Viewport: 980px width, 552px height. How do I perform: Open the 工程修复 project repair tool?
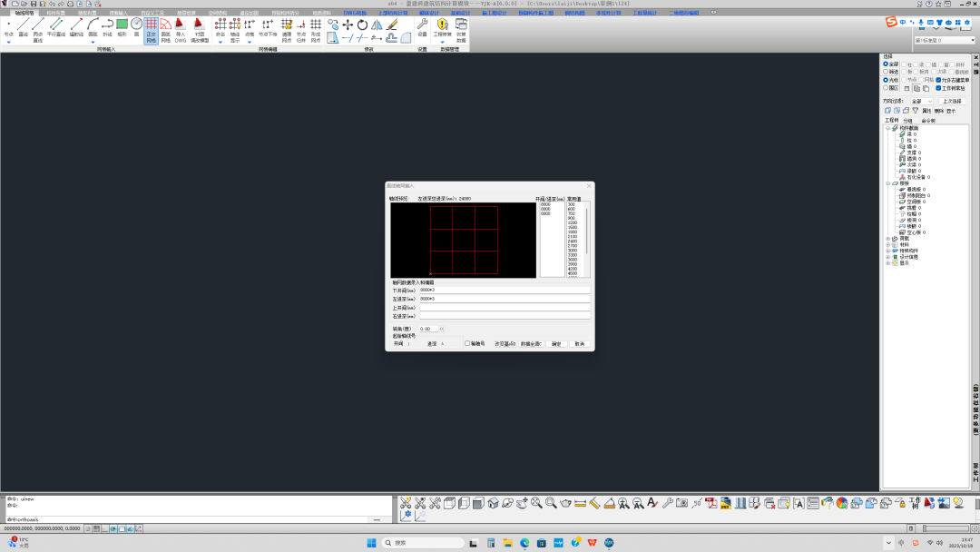pyautogui.click(x=443, y=28)
